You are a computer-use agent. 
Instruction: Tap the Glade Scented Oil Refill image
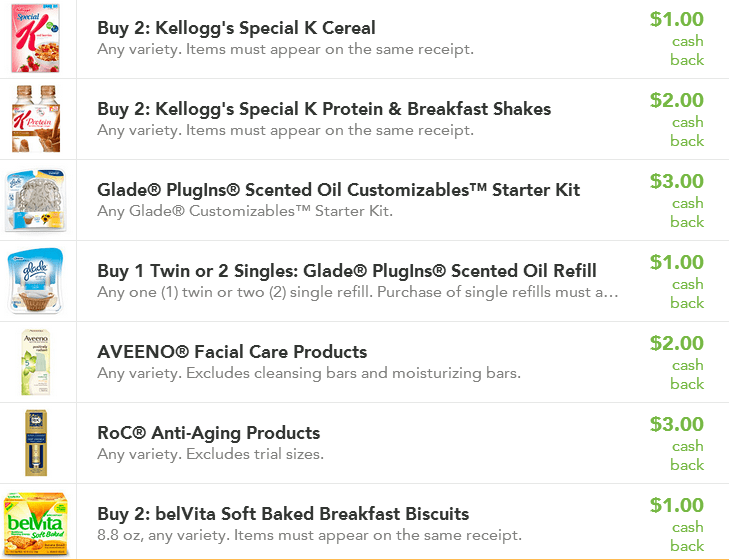pos(35,281)
